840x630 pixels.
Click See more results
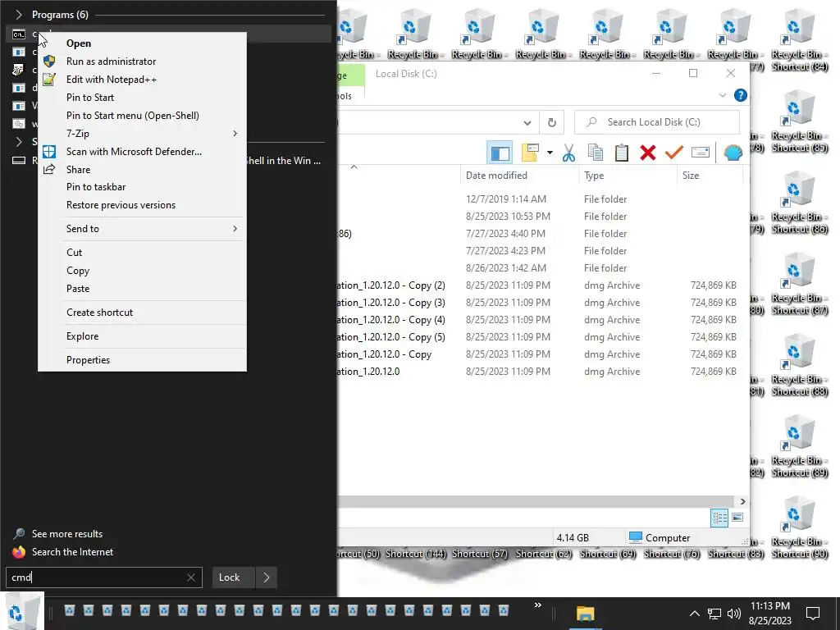(67, 533)
